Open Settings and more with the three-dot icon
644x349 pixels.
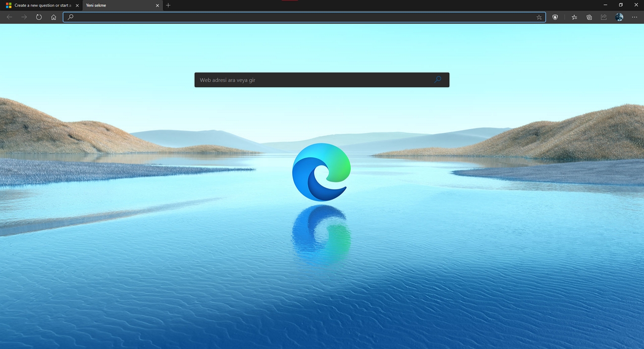click(x=635, y=17)
